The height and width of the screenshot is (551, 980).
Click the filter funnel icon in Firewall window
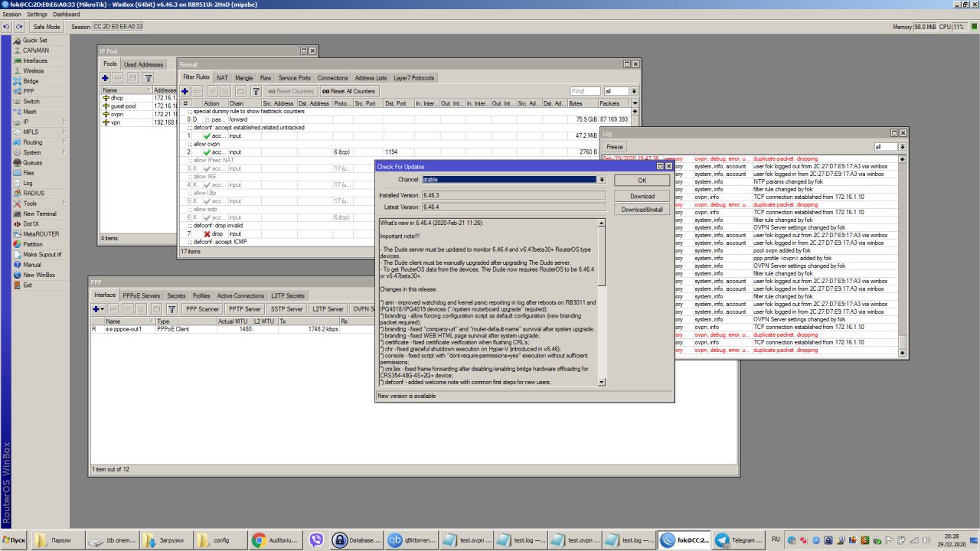coord(256,91)
